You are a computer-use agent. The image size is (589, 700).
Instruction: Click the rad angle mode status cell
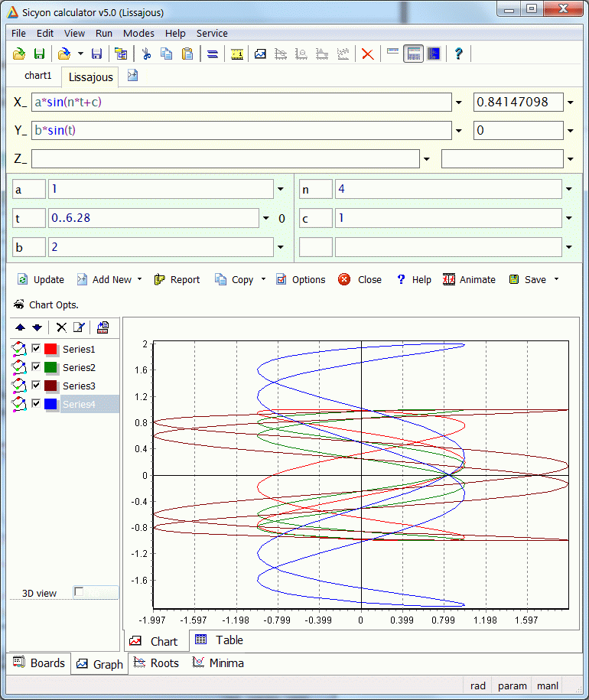477,685
